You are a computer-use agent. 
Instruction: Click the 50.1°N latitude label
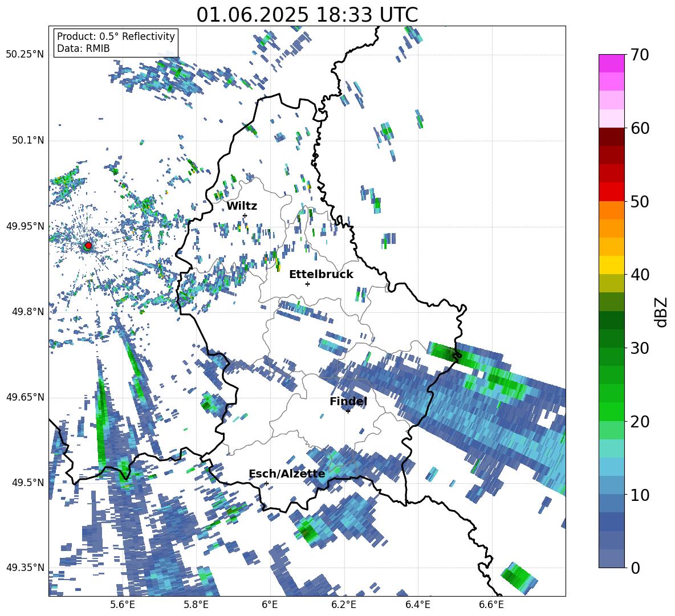pyautogui.click(x=28, y=140)
